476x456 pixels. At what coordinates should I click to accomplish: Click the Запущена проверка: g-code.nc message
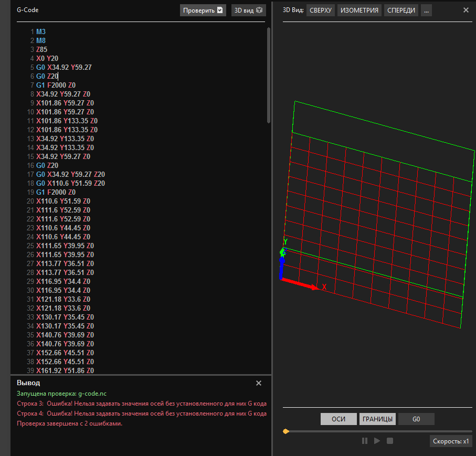click(x=61, y=394)
